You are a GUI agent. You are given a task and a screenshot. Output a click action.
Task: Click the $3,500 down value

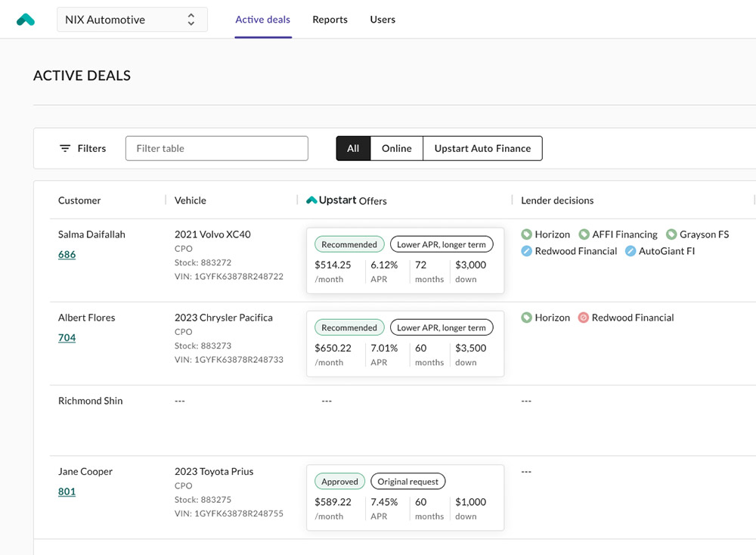coord(470,348)
